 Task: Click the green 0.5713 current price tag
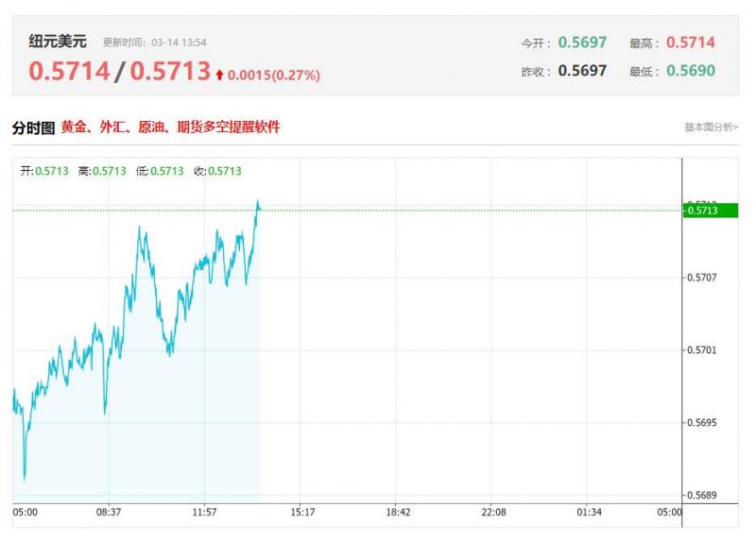(x=711, y=211)
